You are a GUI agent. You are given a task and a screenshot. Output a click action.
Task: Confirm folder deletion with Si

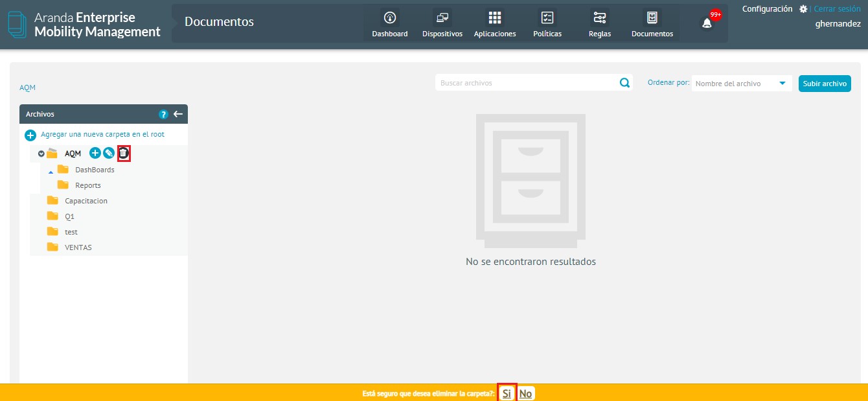pos(507,393)
